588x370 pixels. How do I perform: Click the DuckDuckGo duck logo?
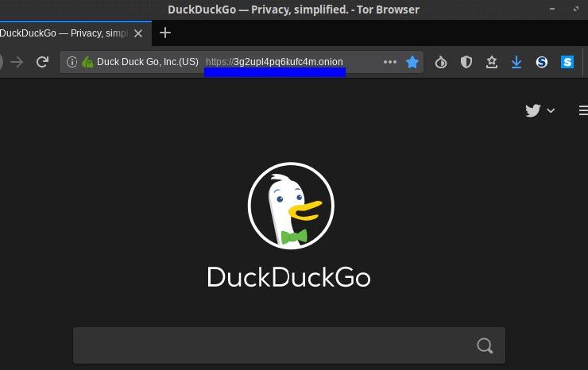(291, 206)
